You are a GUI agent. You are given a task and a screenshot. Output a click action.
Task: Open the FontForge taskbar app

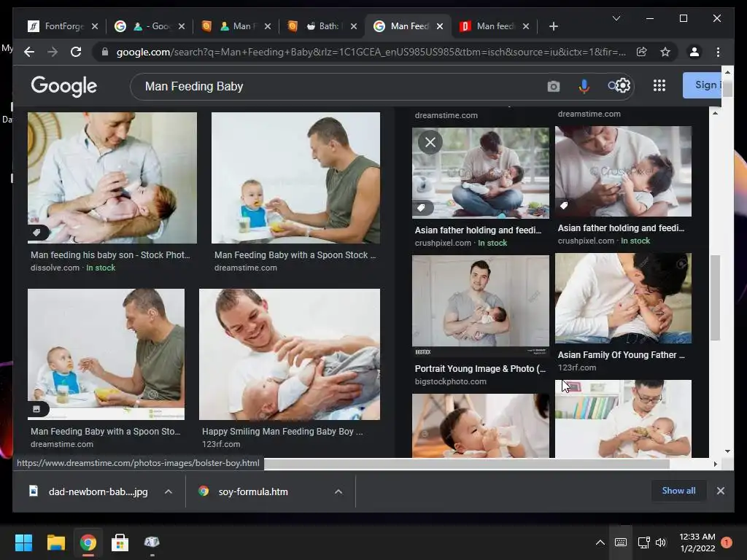tap(152, 542)
